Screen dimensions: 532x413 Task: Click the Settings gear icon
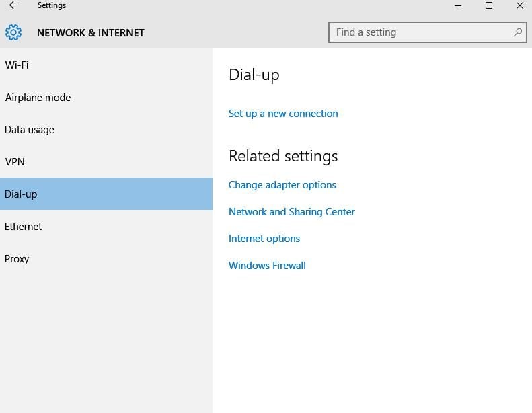(13, 32)
